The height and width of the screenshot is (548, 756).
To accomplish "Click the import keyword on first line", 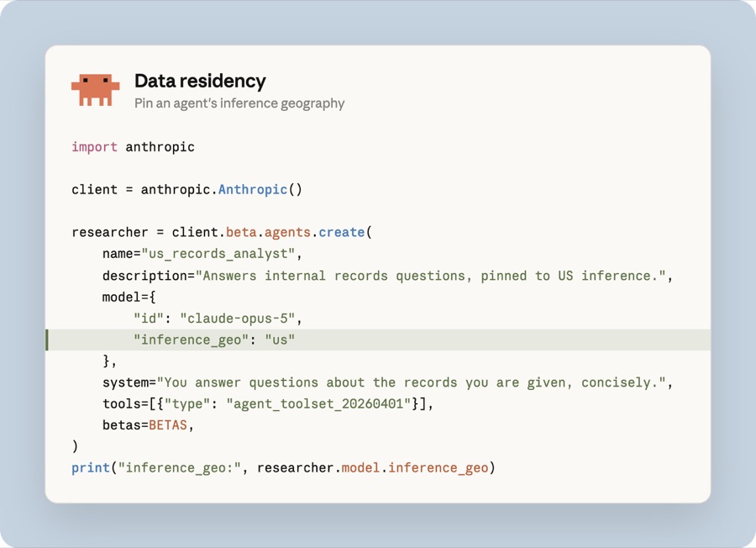I will tap(94, 146).
